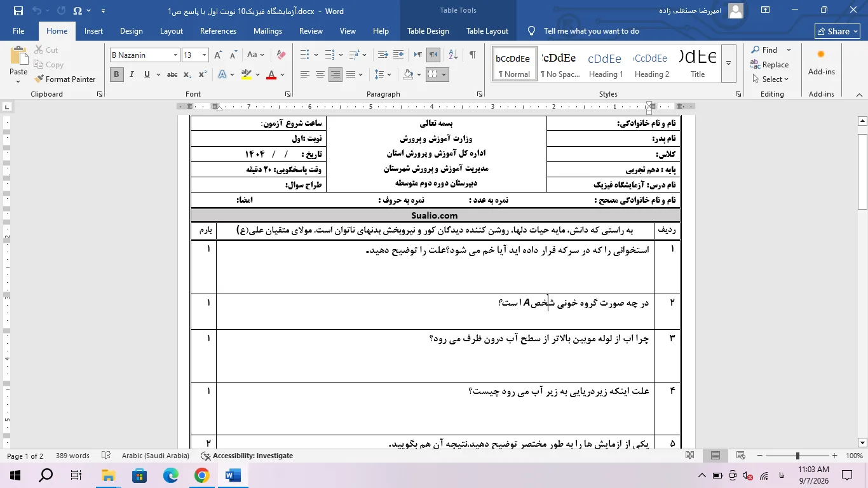Toggle Print Layout view in status bar

[715, 456]
